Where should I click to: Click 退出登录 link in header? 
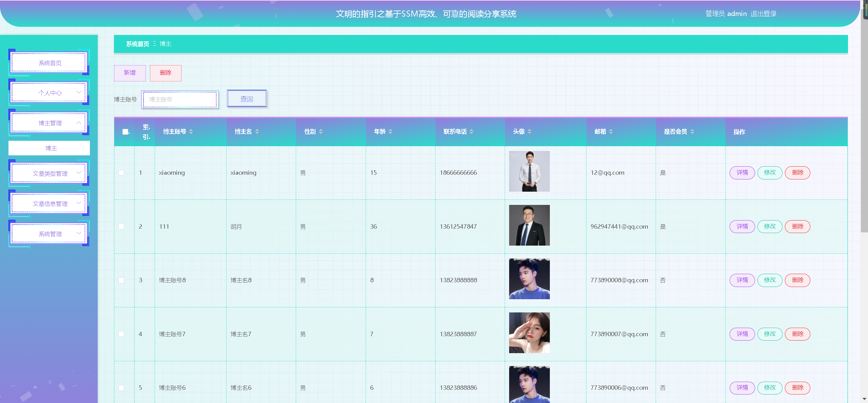point(763,14)
